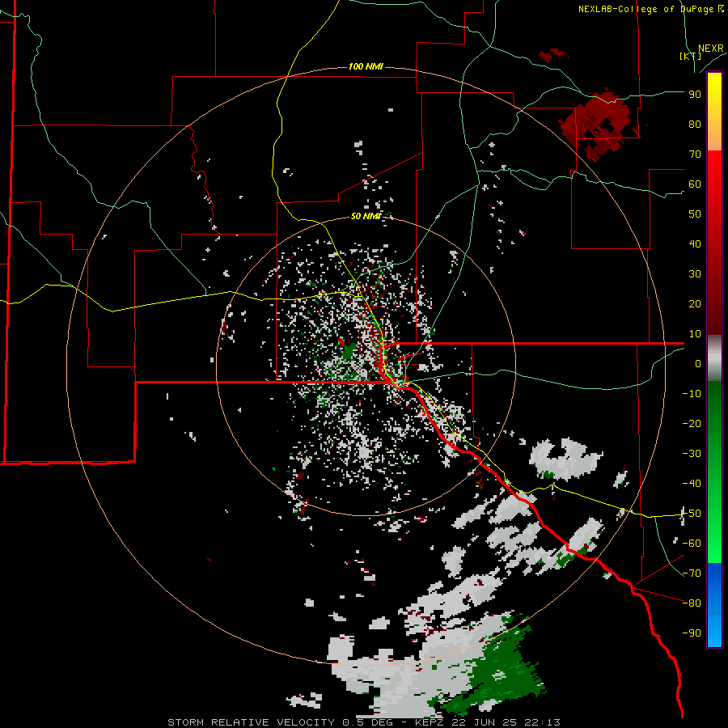Click the positive 40 scale label
This screenshot has height=728, width=728.
pyautogui.click(x=695, y=244)
